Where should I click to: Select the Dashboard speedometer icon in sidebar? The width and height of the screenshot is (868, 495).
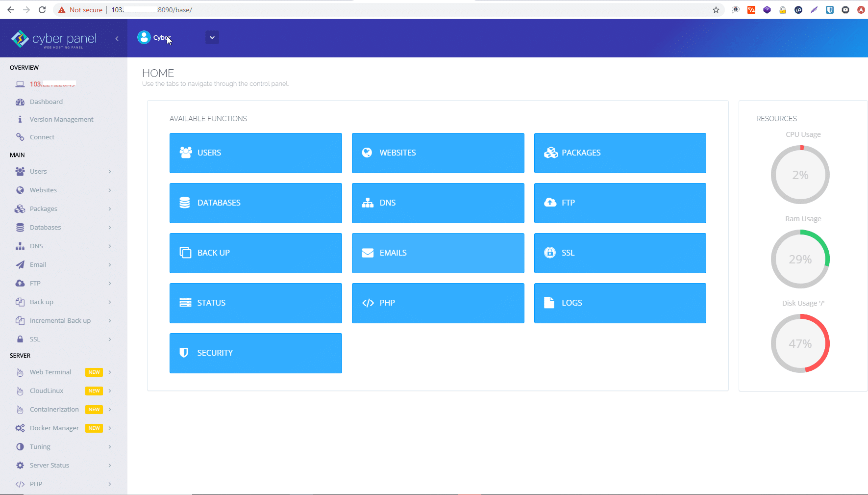pos(20,102)
